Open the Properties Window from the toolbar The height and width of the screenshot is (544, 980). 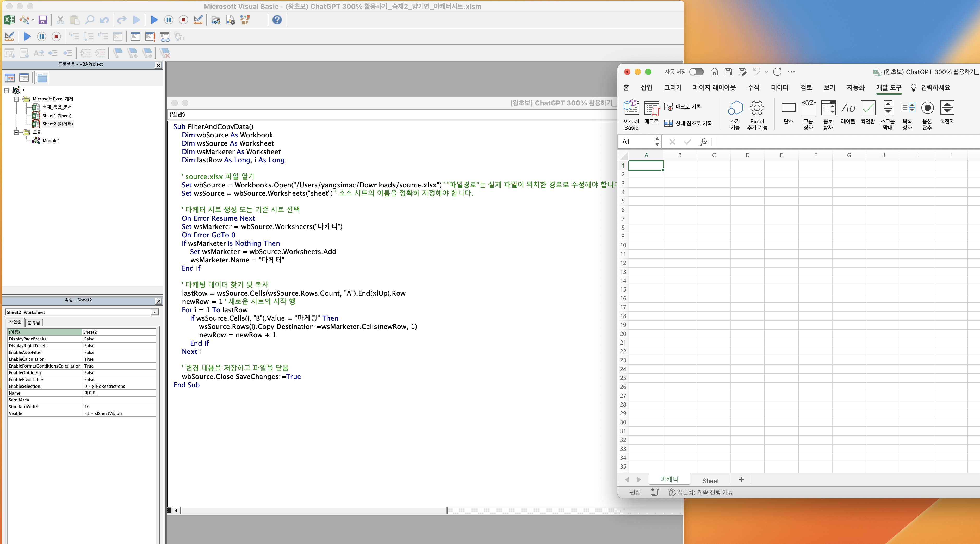(231, 20)
